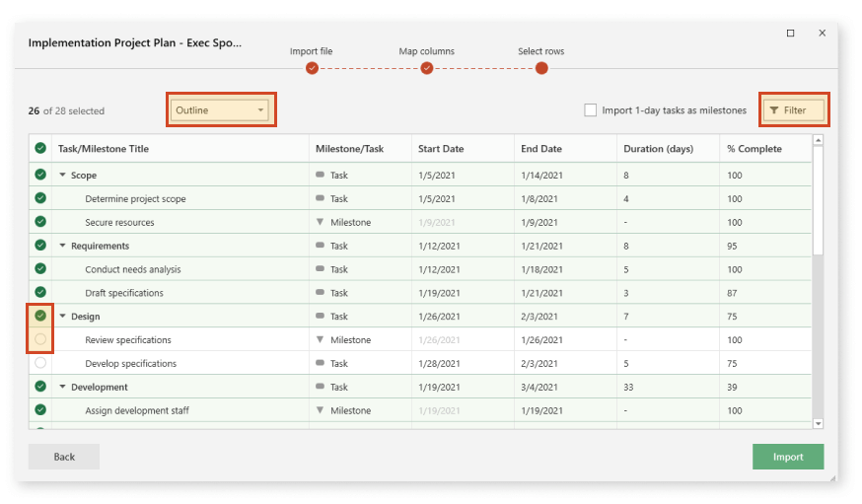Close the import dialog
This screenshot has width=862, height=504.
(823, 33)
